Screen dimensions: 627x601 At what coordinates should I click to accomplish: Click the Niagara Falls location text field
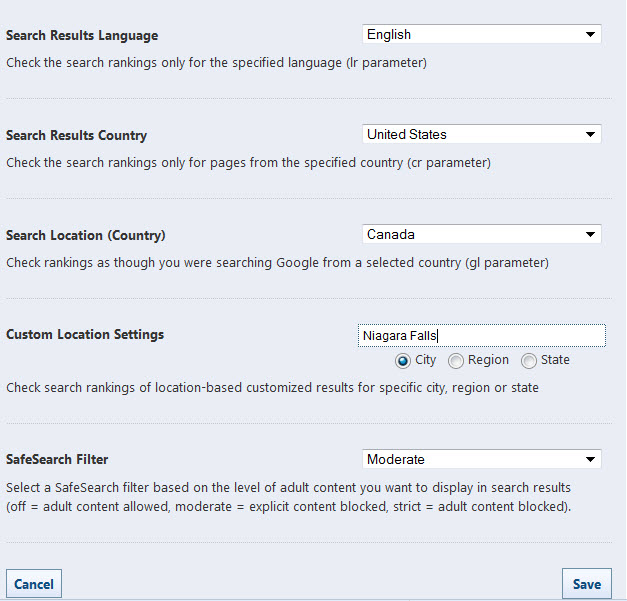point(481,336)
